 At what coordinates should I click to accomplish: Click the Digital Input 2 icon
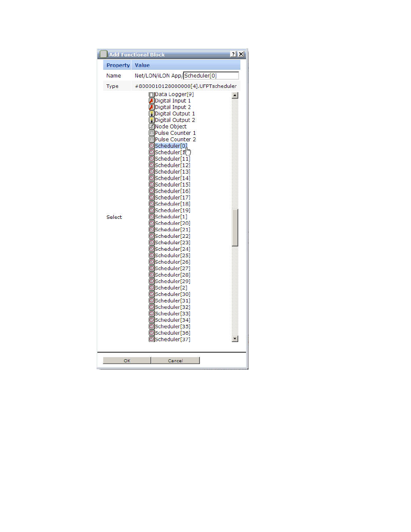pos(152,107)
